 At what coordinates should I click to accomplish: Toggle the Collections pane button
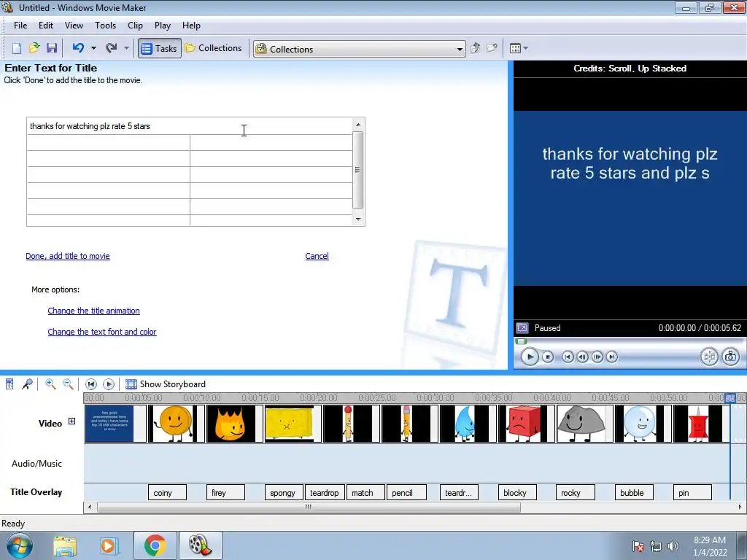[214, 48]
